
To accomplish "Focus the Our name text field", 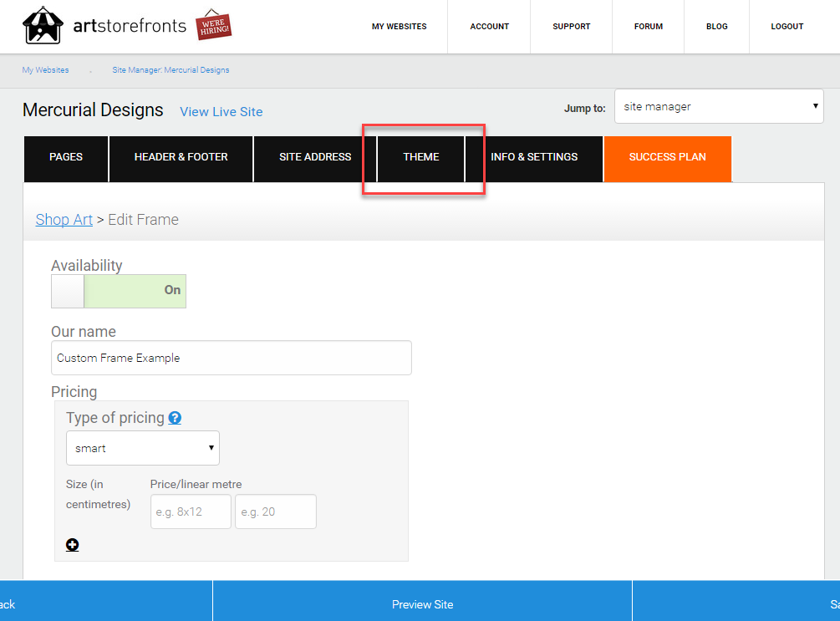I will pos(232,358).
